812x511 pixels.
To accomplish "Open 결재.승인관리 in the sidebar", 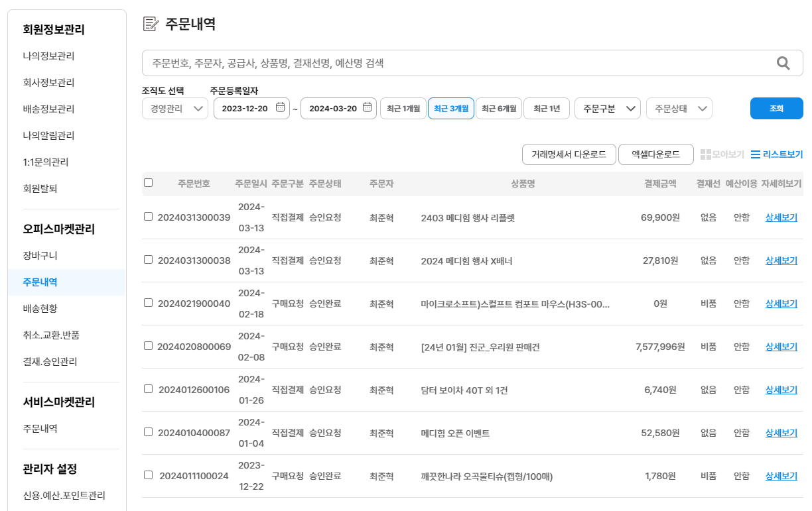I will tap(50, 361).
